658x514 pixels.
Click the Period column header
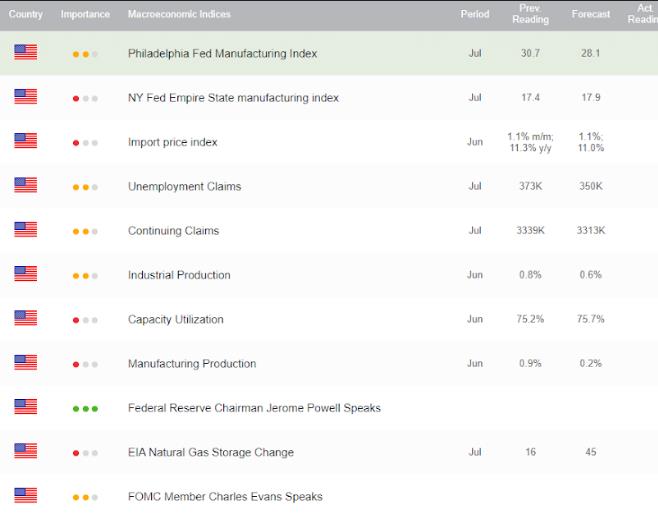click(x=475, y=14)
